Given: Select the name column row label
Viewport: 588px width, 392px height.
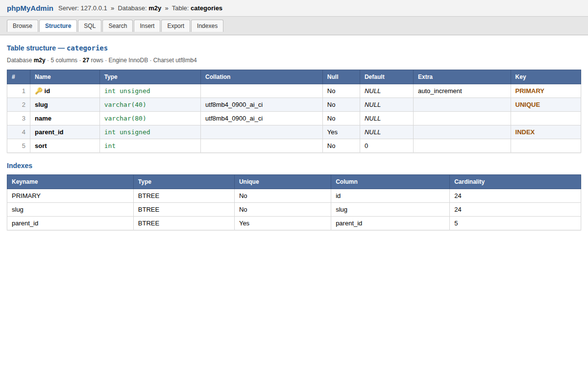Looking at the screenshot, I should point(43,118).
